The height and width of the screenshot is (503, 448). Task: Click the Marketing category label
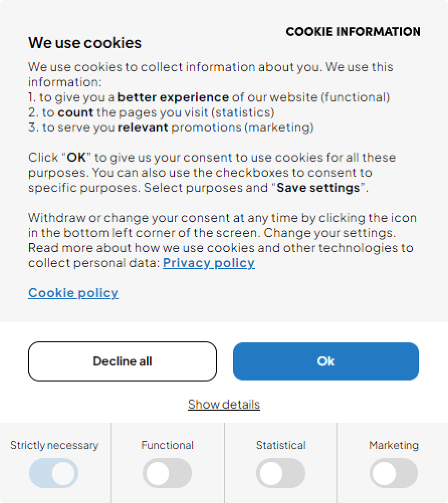(394, 445)
